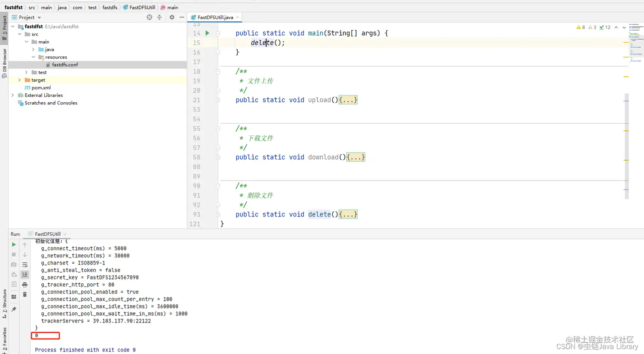644x354 pixels.
Task: Click fastdfs breadcrumb in navigation bar
Action: pos(110,7)
